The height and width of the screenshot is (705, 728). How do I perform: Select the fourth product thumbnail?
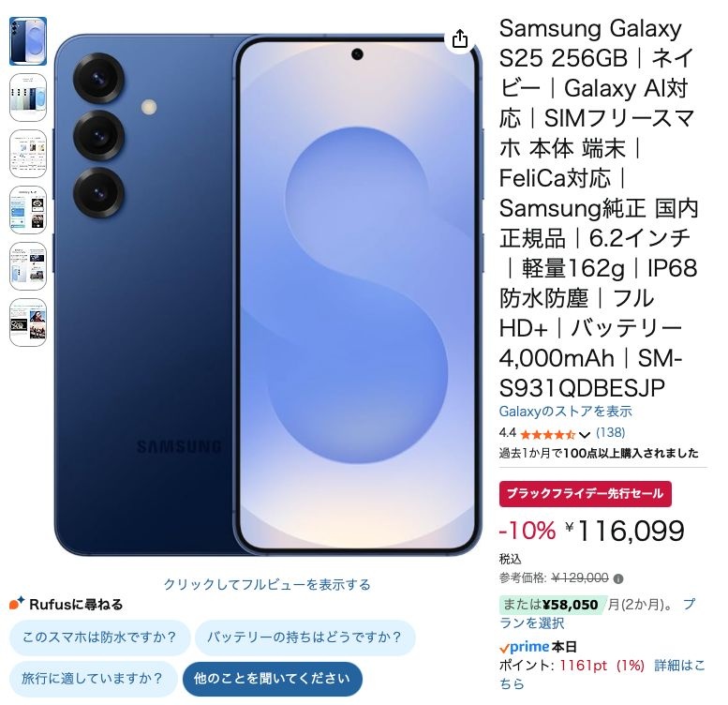click(28, 210)
